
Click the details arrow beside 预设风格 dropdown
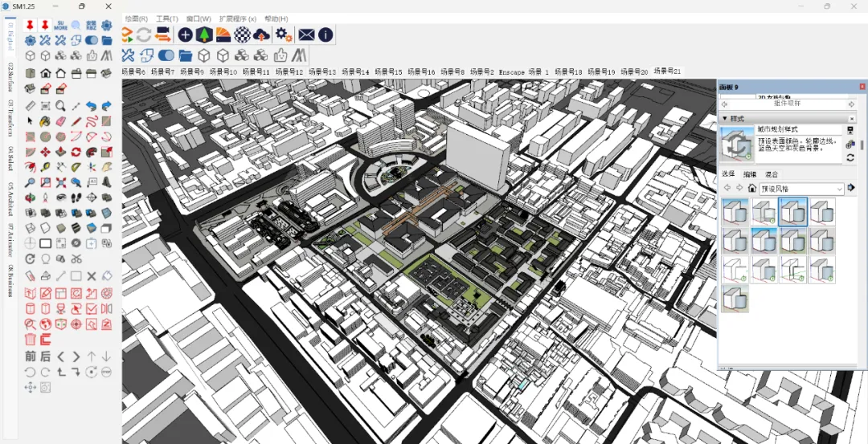click(851, 188)
